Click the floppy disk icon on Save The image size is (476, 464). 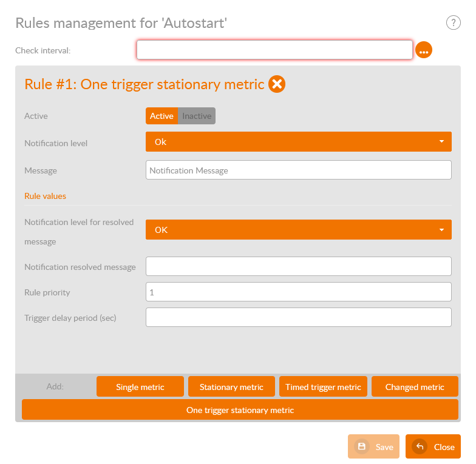[x=361, y=446]
